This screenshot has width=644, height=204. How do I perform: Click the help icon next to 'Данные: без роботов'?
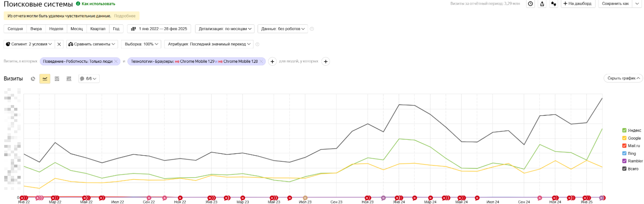(312, 29)
